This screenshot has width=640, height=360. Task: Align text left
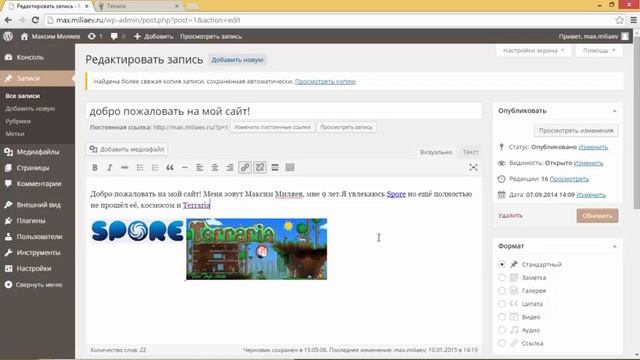[200, 167]
